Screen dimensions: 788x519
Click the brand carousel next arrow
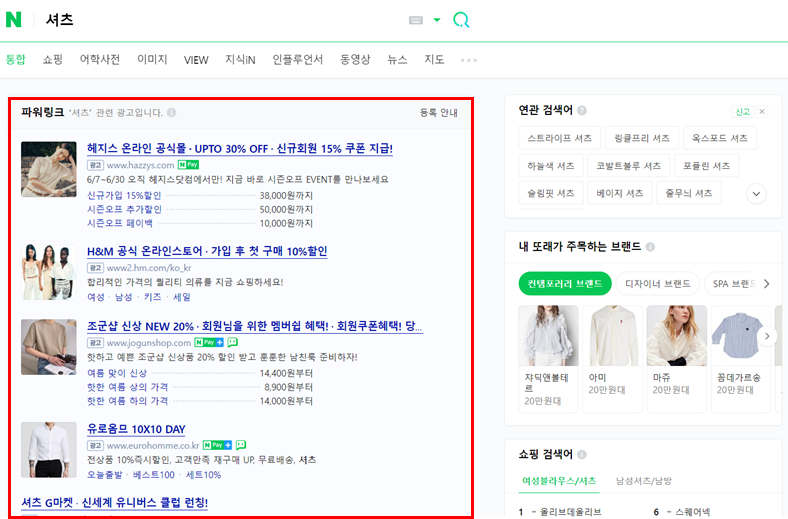[767, 336]
